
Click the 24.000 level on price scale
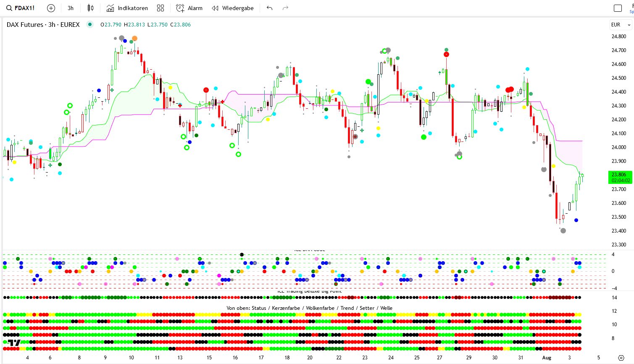(x=619, y=147)
